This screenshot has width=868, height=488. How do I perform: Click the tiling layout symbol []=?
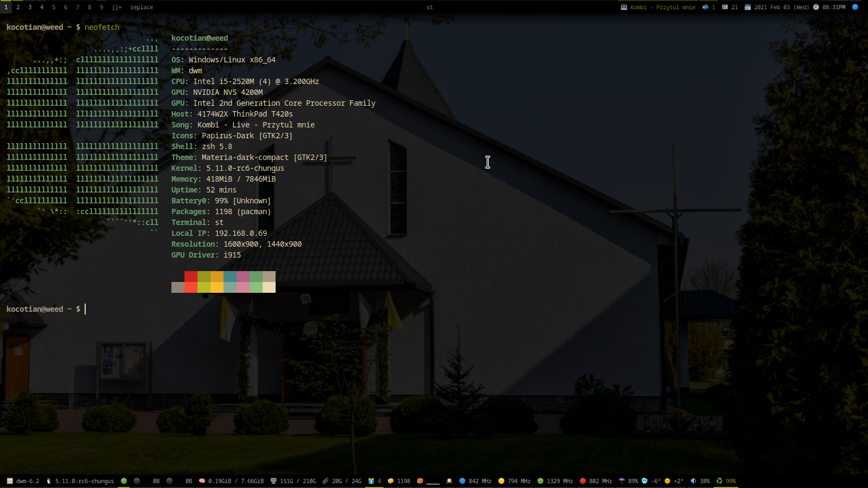117,7
